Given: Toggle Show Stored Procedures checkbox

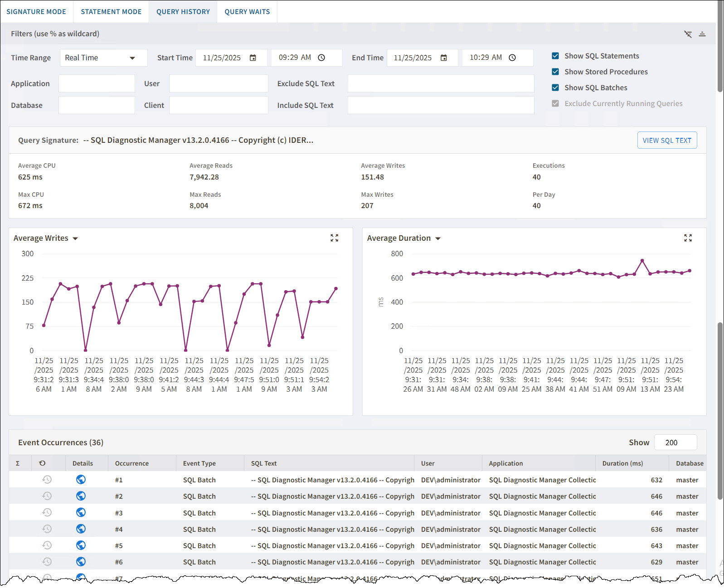Looking at the screenshot, I should 555,72.
